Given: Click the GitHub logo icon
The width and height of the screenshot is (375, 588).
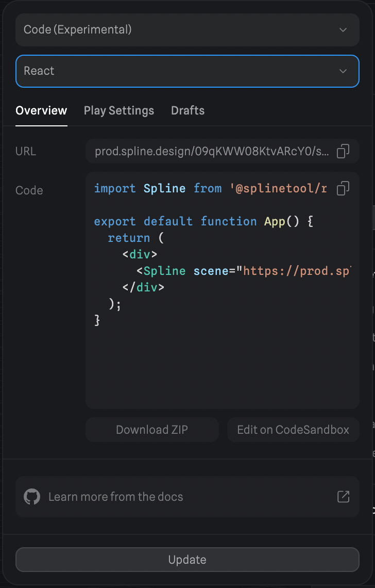Looking at the screenshot, I should (x=32, y=497).
